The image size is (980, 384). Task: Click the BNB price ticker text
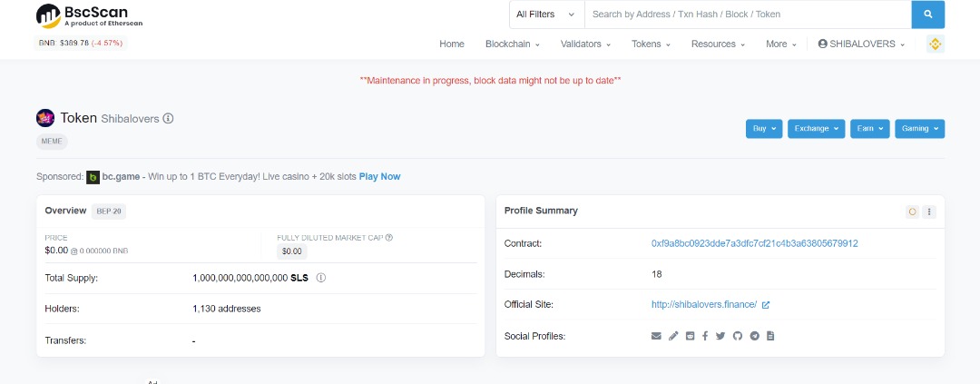click(82, 44)
